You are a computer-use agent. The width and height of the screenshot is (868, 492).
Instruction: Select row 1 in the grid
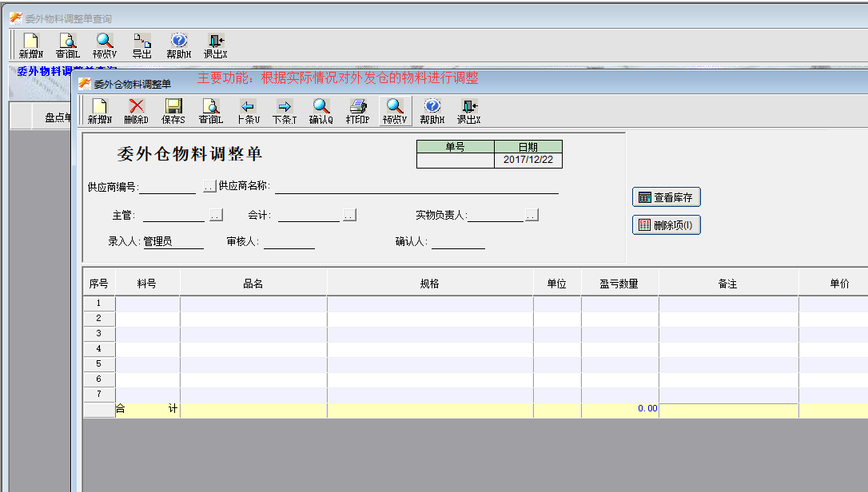click(x=99, y=304)
